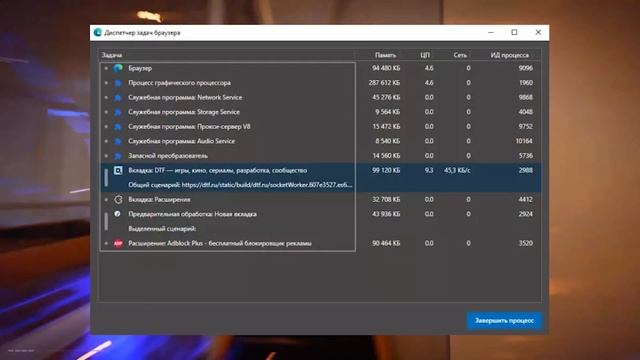This screenshot has height=360, width=640.
Task: Click CPU value 9.3 in DTF row
Action: coord(429,170)
